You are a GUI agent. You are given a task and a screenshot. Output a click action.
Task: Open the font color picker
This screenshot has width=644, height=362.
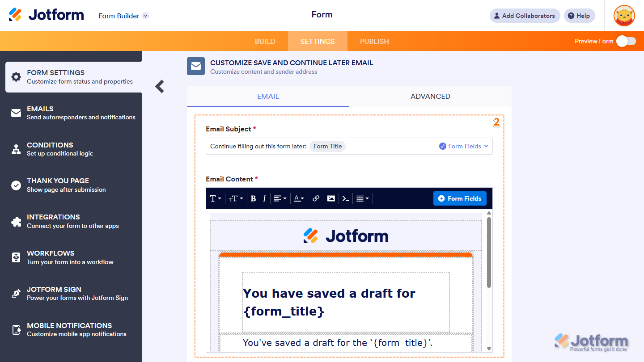click(299, 198)
